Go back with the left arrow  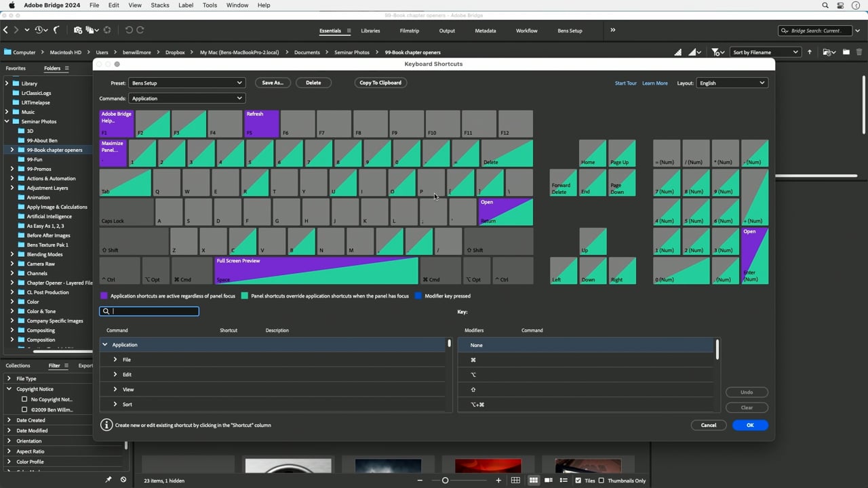pos(5,30)
